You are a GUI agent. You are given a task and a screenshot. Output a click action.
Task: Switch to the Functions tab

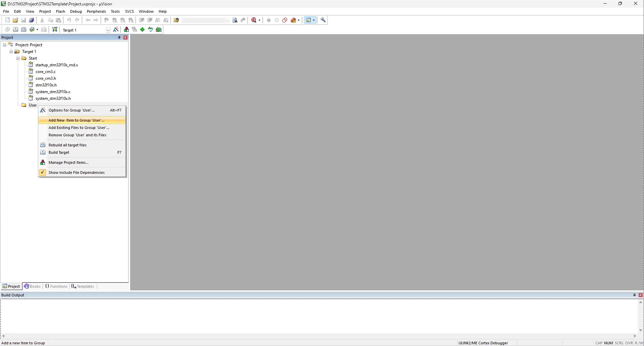coord(56,286)
